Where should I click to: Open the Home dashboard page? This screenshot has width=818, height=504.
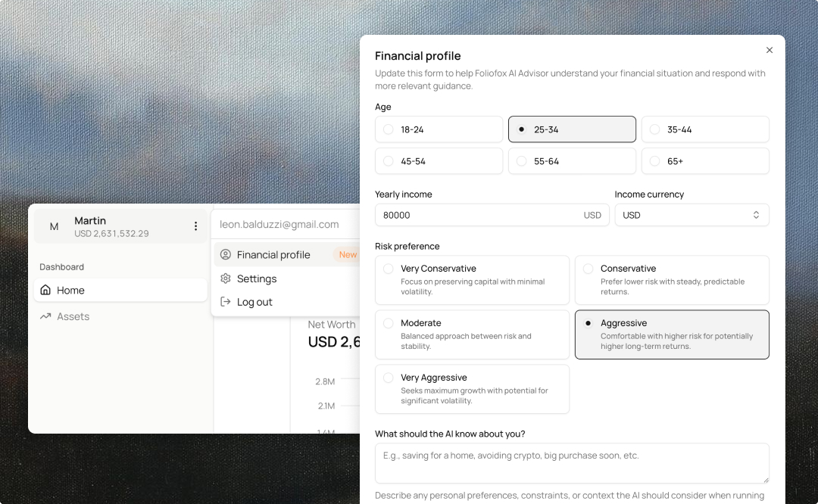(70, 290)
